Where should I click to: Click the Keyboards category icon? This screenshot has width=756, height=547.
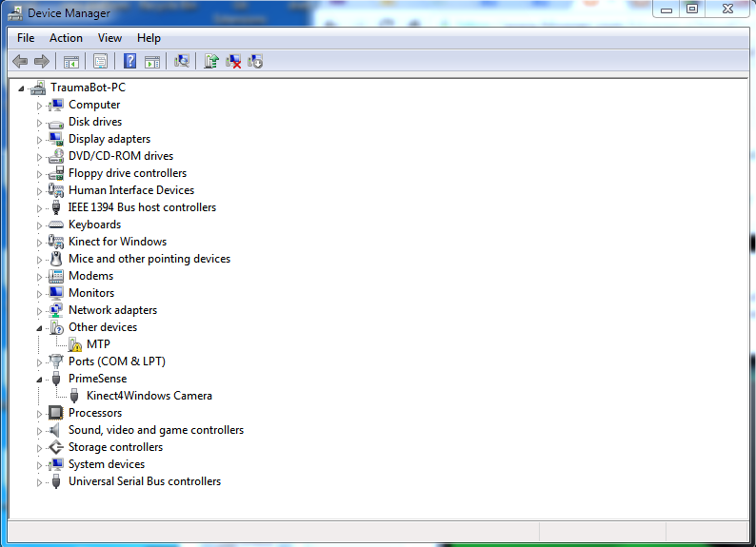56,225
